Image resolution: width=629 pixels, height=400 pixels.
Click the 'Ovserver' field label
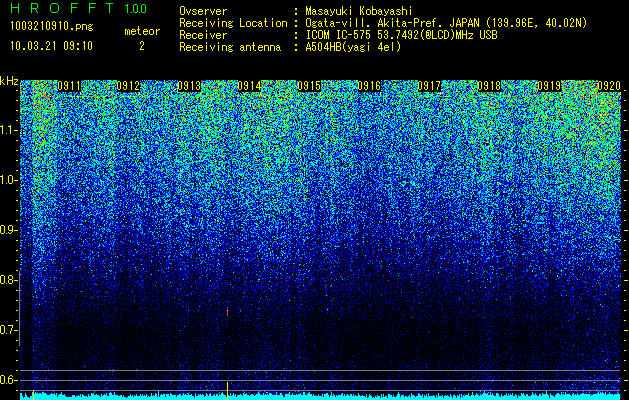203,11
